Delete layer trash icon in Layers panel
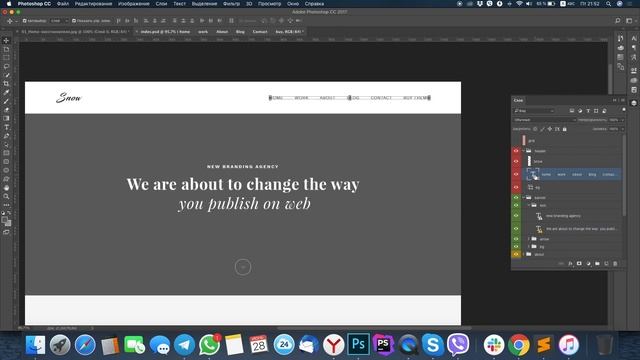 pyautogui.click(x=615, y=264)
